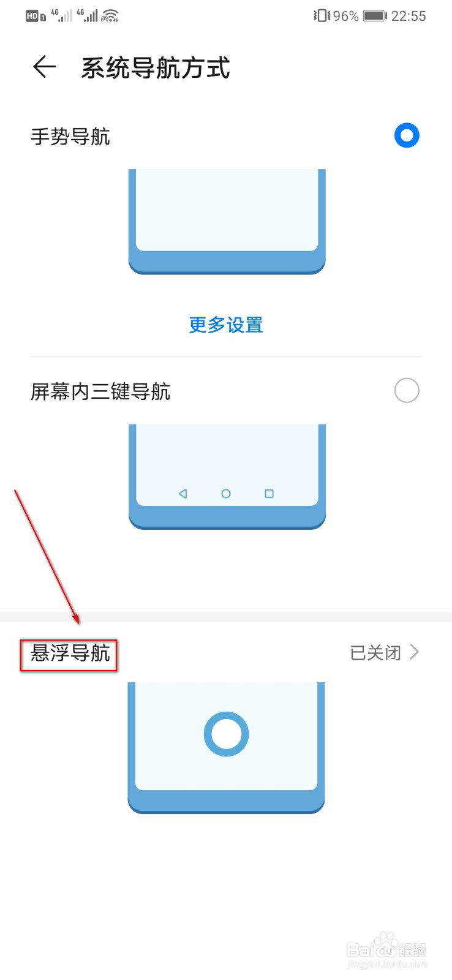This screenshot has width=452, height=980.
Task: Tap the 手势导航 label
Action: click(x=70, y=136)
